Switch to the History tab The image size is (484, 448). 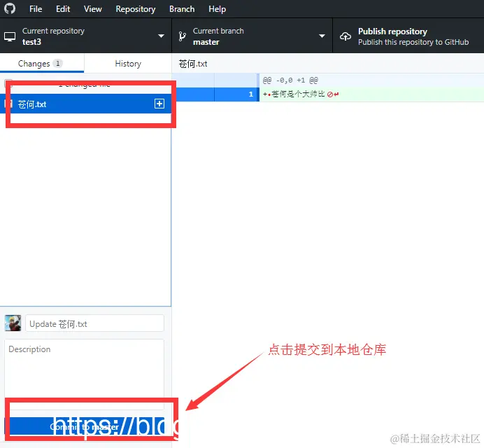pyautogui.click(x=128, y=63)
